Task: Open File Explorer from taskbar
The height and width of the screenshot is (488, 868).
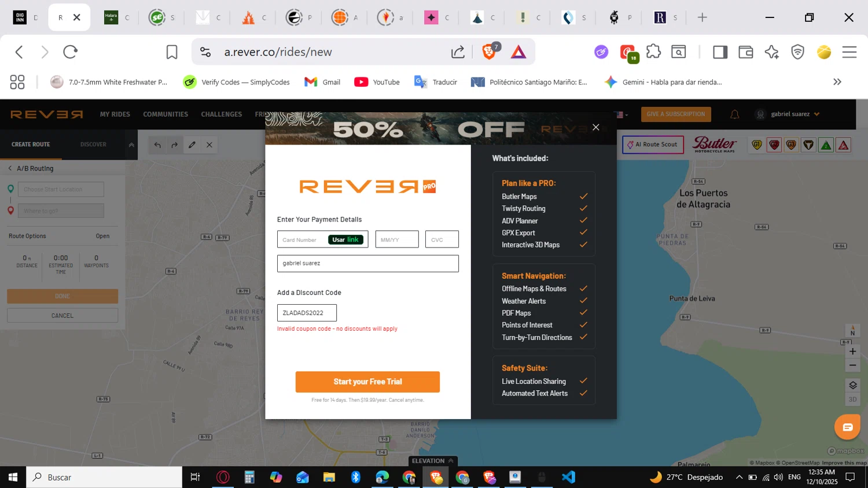Action: coord(329,477)
